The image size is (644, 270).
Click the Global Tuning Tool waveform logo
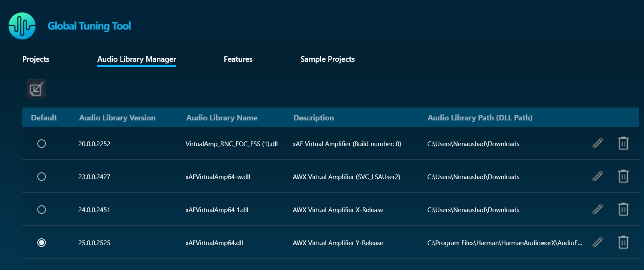click(22, 26)
